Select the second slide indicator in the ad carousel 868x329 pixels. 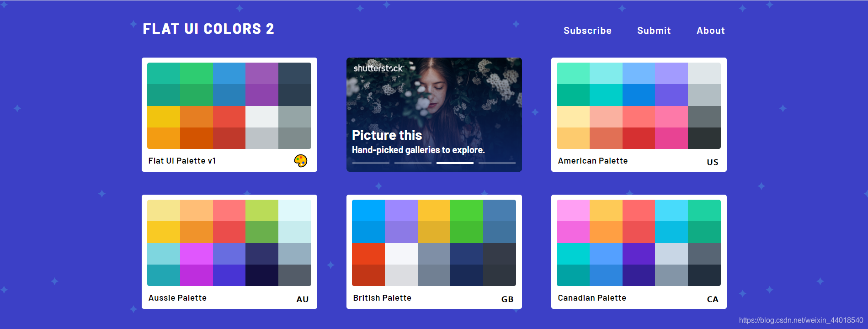[413, 163]
